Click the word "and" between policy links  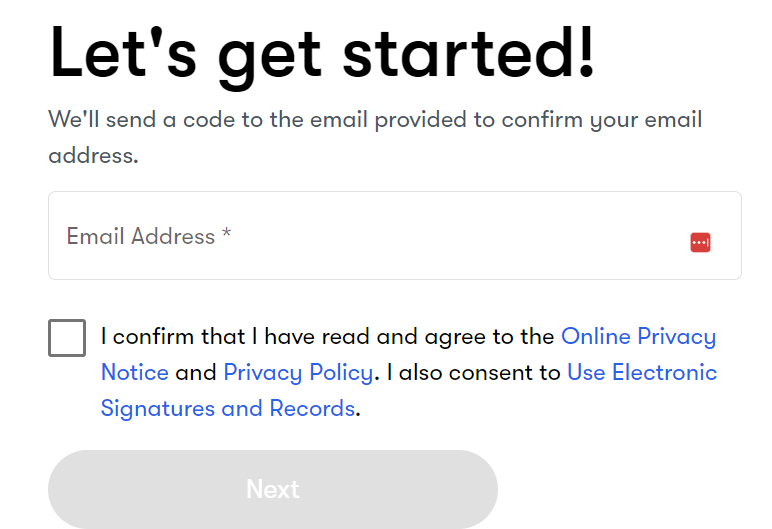pos(195,373)
